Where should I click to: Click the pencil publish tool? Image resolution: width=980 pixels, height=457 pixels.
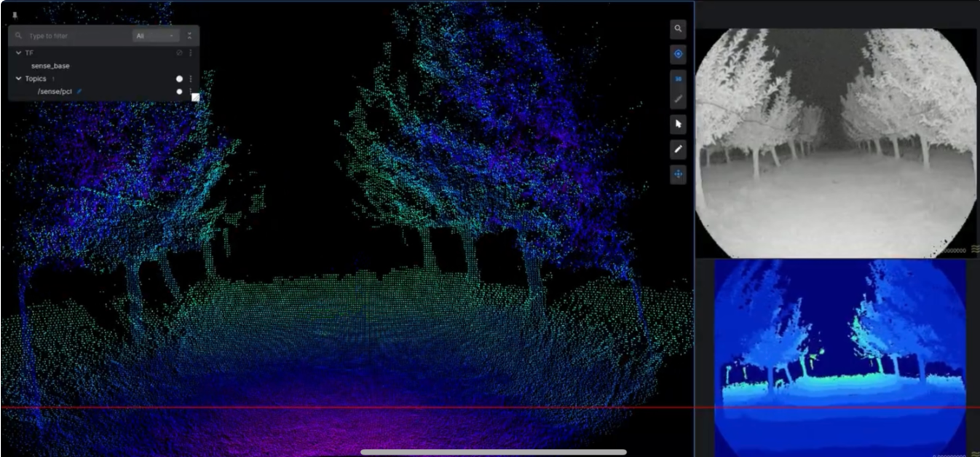[678, 149]
